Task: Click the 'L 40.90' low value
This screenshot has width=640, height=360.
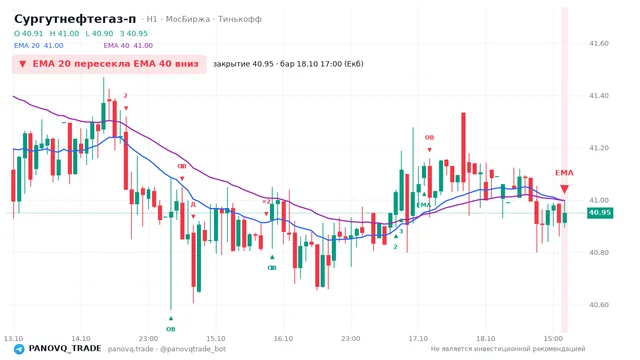Action: (99, 33)
